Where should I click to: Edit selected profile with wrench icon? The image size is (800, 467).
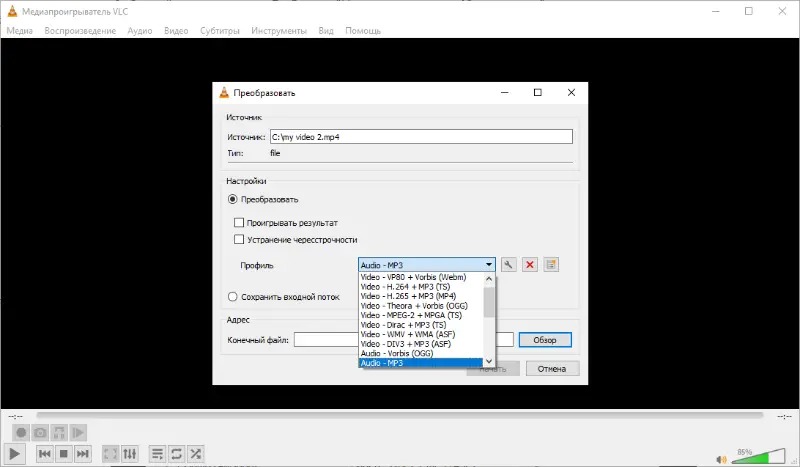pyautogui.click(x=509, y=264)
